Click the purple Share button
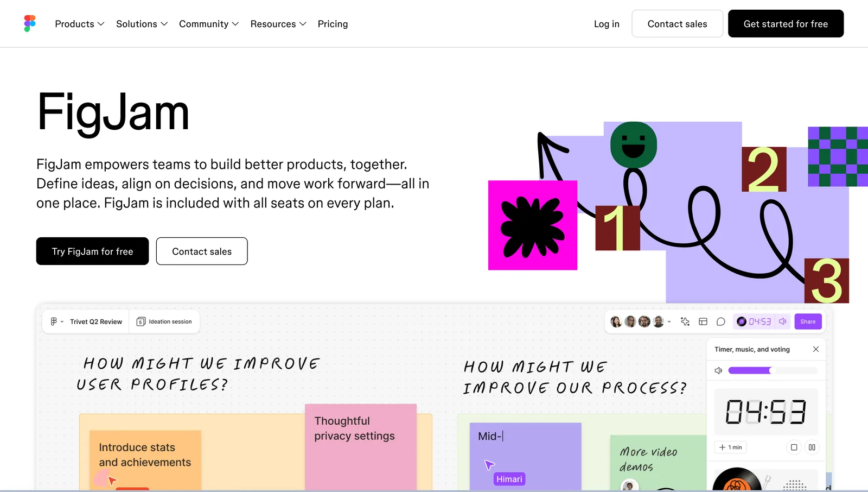Image resolution: width=868 pixels, height=492 pixels. (808, 321)
